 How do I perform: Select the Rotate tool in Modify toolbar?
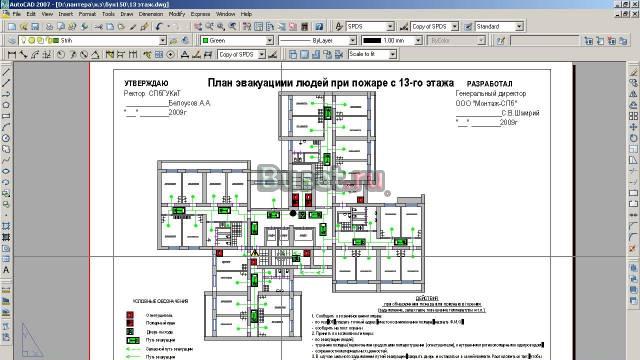click(x=633, y=138)
